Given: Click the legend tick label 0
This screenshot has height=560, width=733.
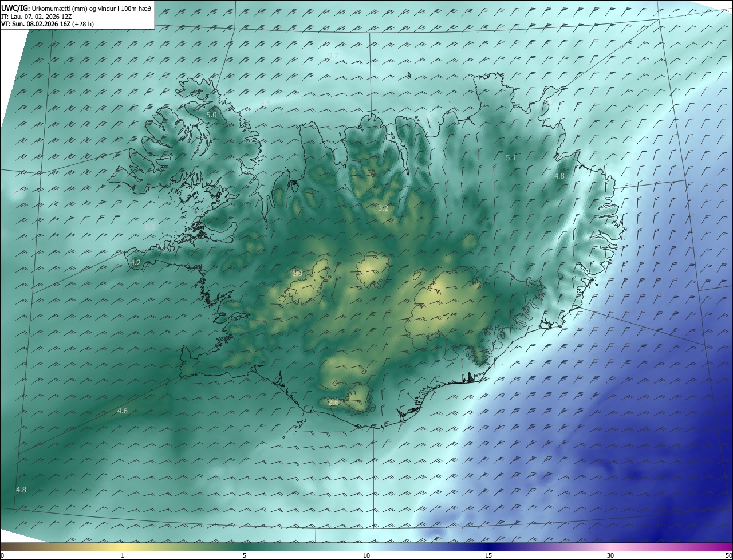Looking at the screenshot, I should tap(2, 555).
